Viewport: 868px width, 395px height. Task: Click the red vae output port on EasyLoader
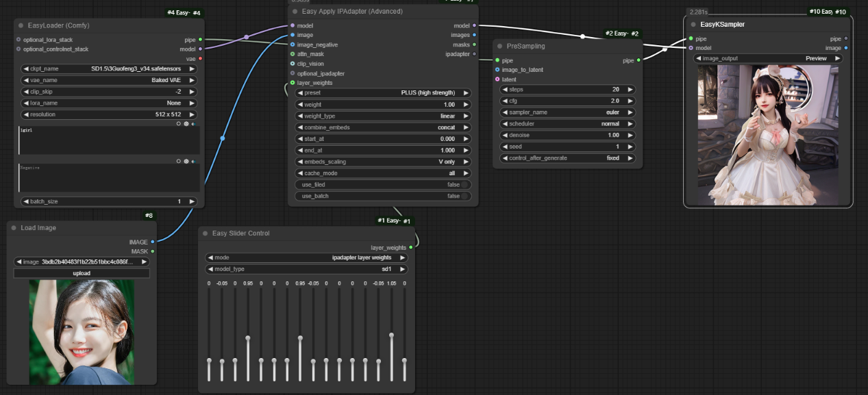click(200, 58)
